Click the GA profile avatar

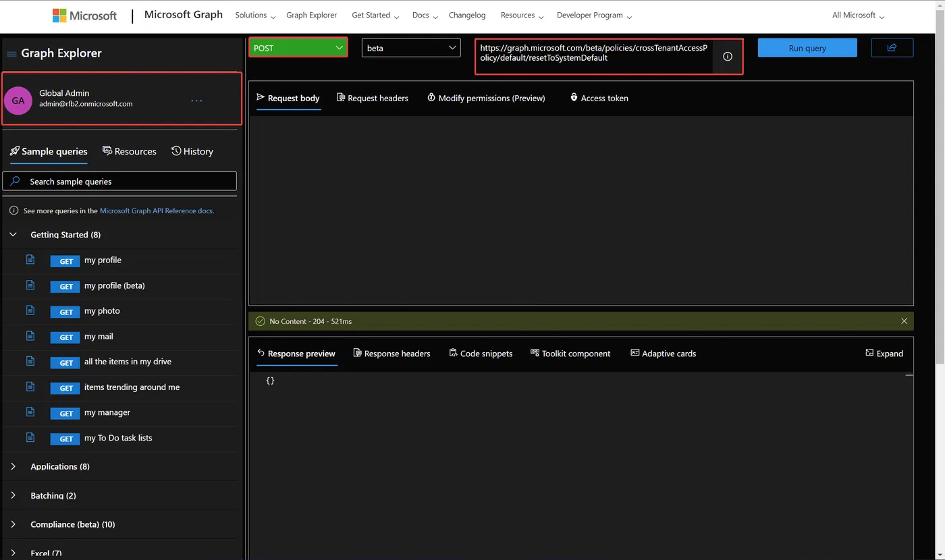[x=18, y=101]
